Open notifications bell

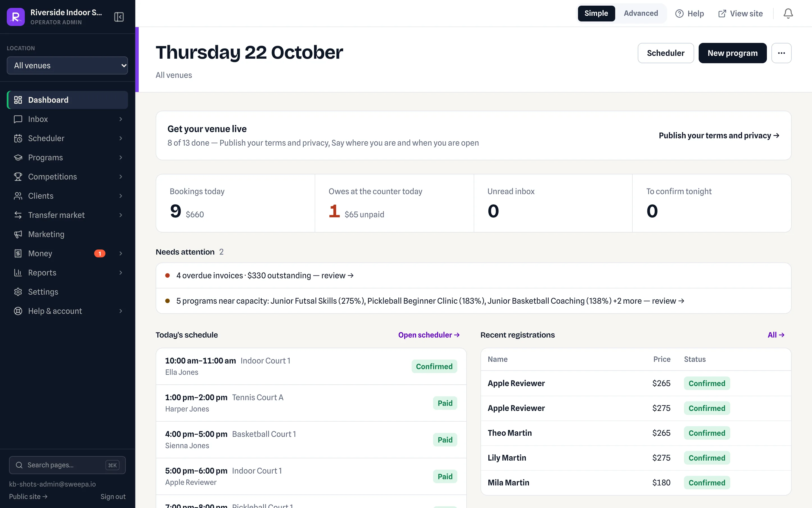pyautogui.click(x=788, y=14)
